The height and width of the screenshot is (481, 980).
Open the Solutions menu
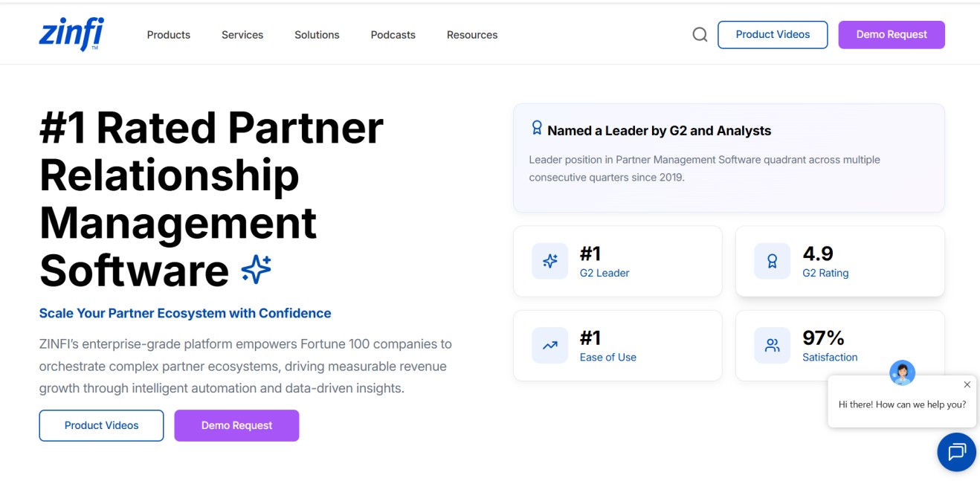(317, 35)
